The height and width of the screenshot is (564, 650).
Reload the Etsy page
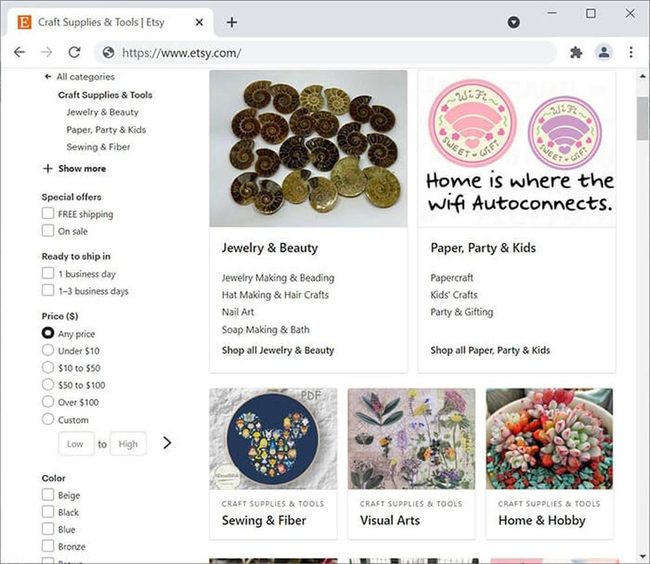[74, 52]
